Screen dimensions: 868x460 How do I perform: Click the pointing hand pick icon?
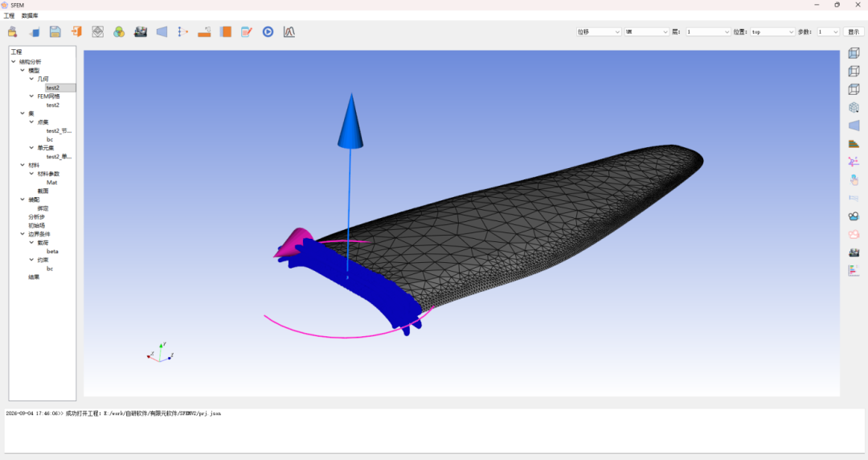click(854, 180)
